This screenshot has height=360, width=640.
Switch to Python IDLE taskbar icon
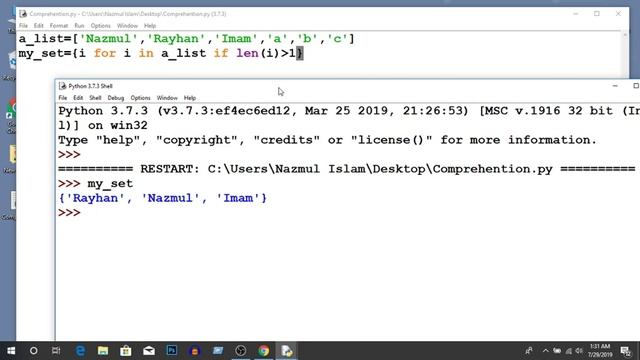pos(287,351)
